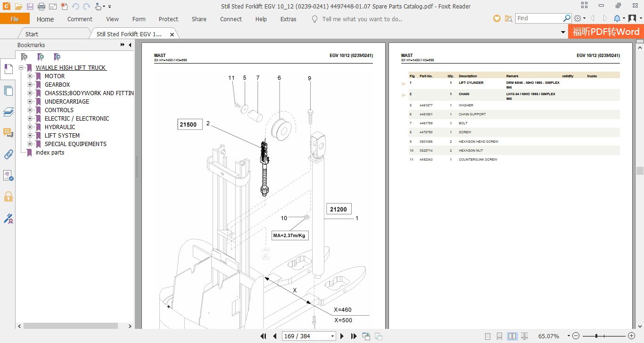
Task: Open the notifications bell icon
Action: (618, 18)
